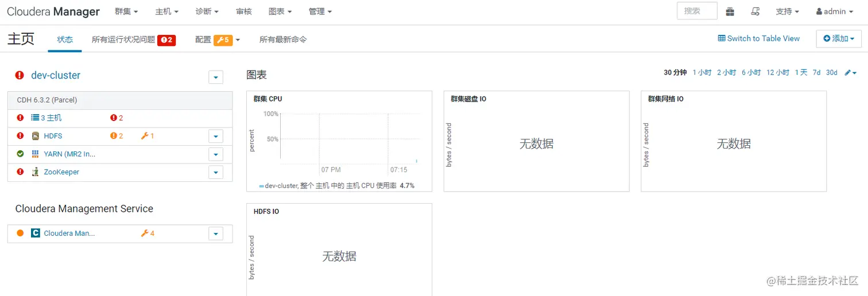
Task: Open HDFS configuration wrench issue 1
Action: [x=148, y=136]
